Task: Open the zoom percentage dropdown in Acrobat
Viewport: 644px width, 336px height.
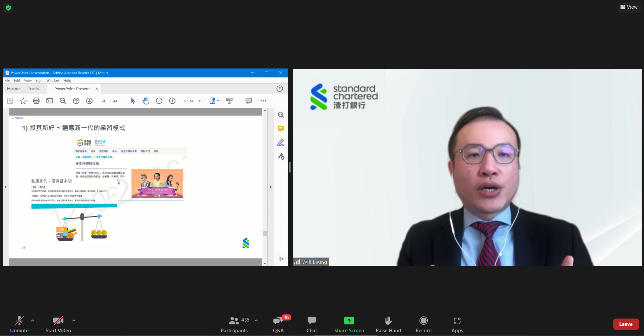Action: 200,101
